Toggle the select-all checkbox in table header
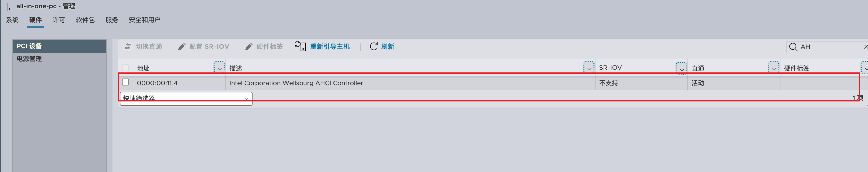This screenshot has width=868, height=172. [x=126, y=68]
